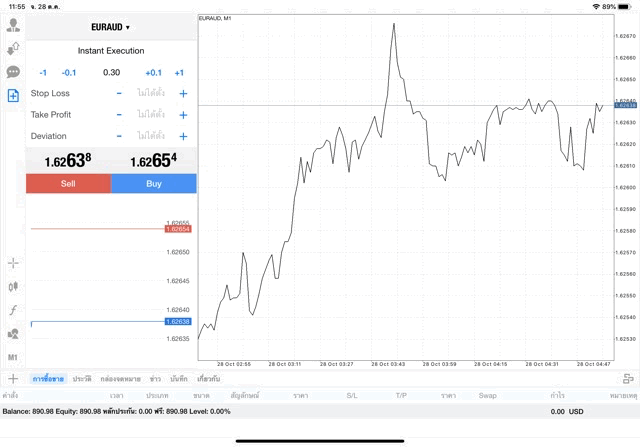Open the objects shapes icon
The image size is (640, 447).
[13, 334]
